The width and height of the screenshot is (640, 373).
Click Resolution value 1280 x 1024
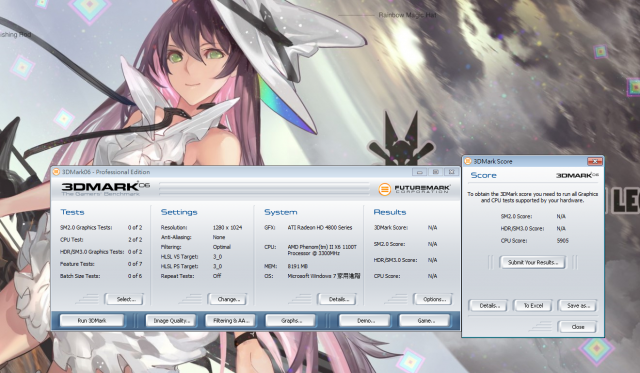pos(227,227)
